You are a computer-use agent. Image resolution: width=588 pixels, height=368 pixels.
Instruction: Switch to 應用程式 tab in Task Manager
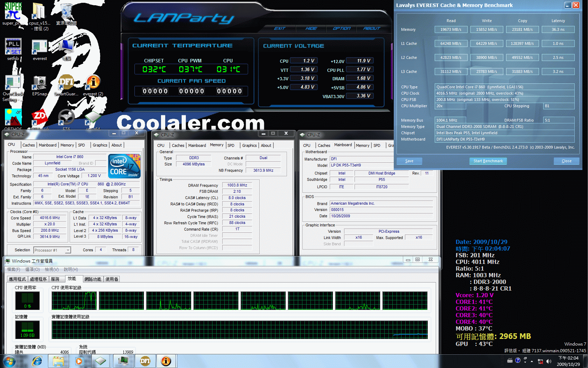(17, 279)
